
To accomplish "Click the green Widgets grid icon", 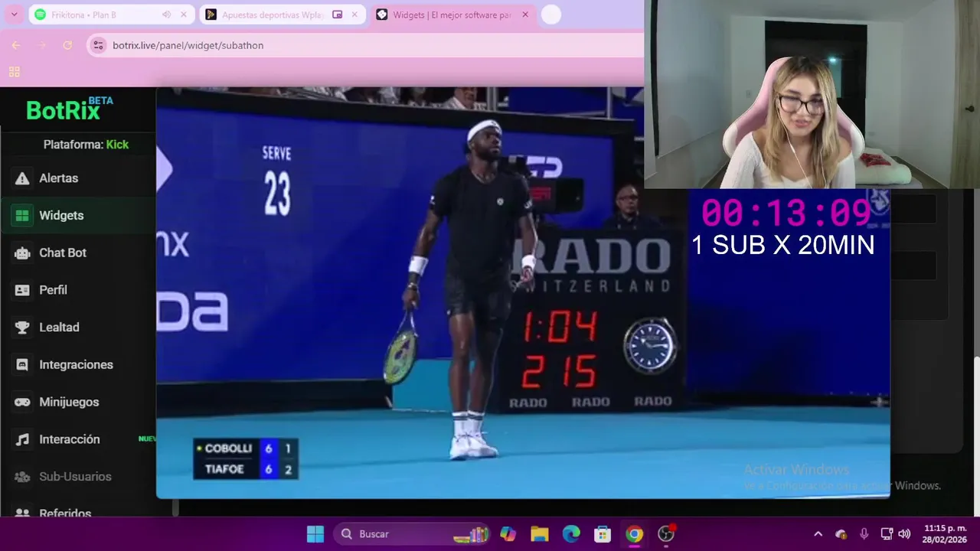I will coord(22,216).
